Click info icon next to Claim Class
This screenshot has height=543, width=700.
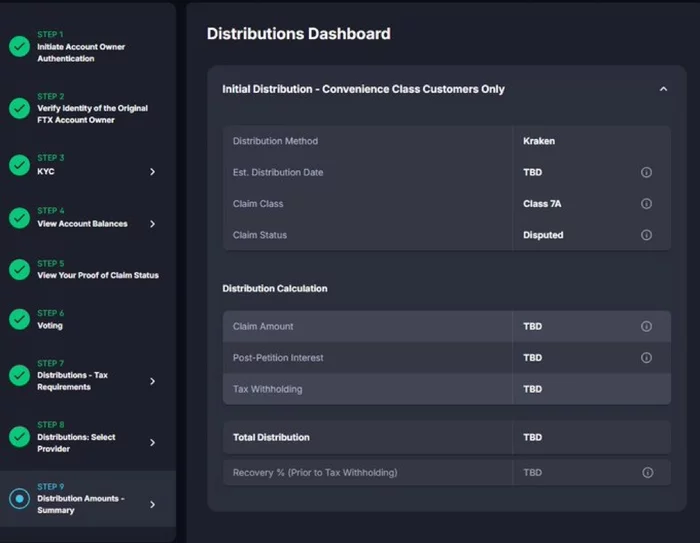coord(646,204)
